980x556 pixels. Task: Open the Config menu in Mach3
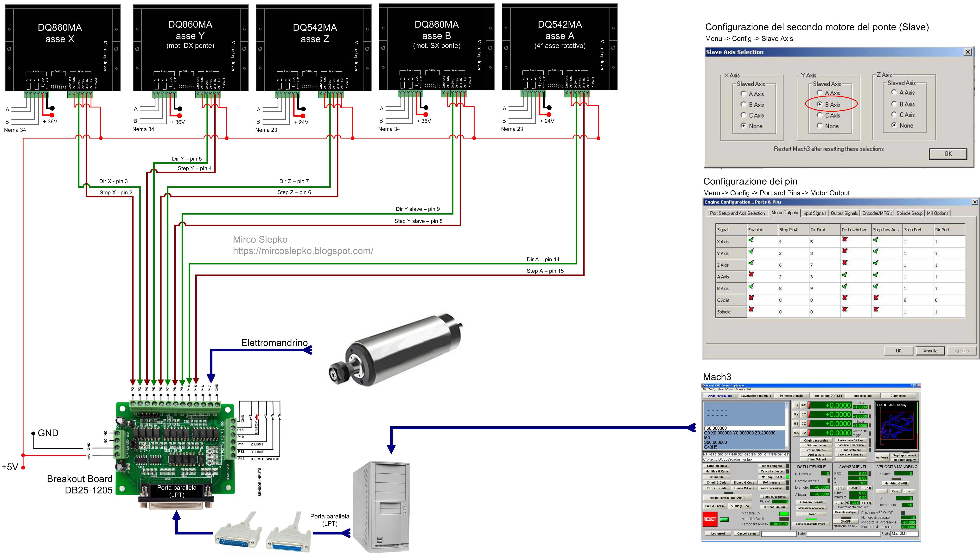(x=712, y=390)
